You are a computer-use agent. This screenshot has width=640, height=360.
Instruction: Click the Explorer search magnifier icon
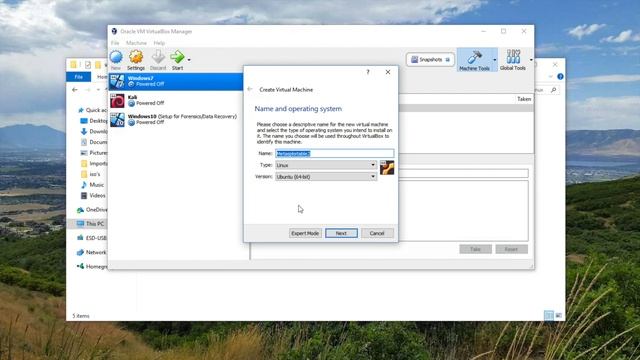tap(553, 90)
